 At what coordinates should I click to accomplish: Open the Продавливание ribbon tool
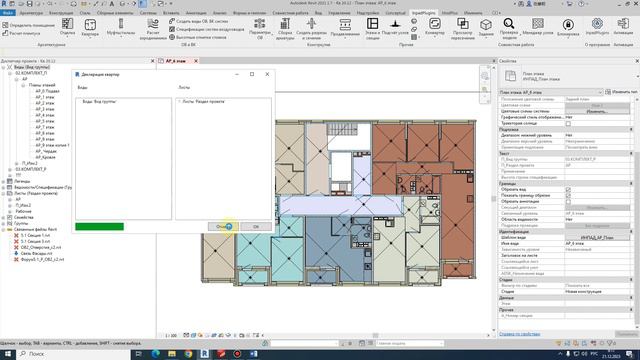(x=345, y=28)
